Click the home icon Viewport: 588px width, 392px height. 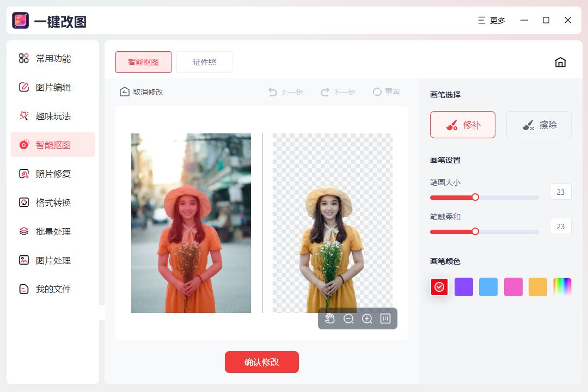[x=560, y=62]
